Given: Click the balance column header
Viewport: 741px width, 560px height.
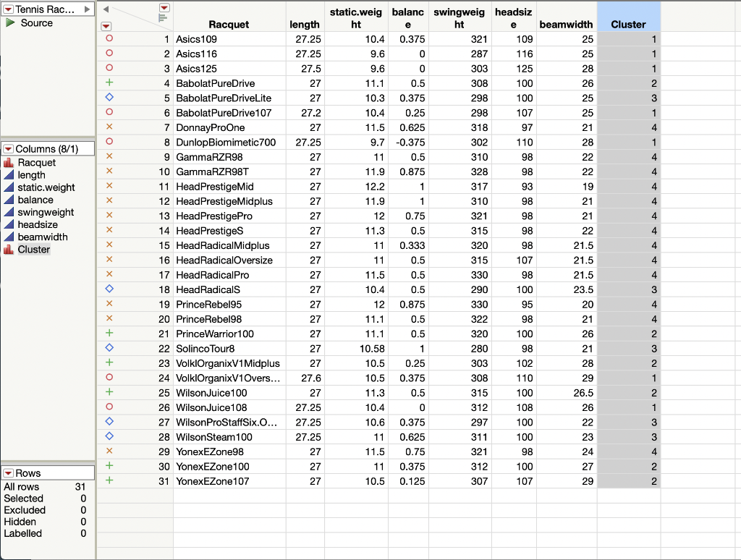Looking at the screenshot, I should click(408, 17).
